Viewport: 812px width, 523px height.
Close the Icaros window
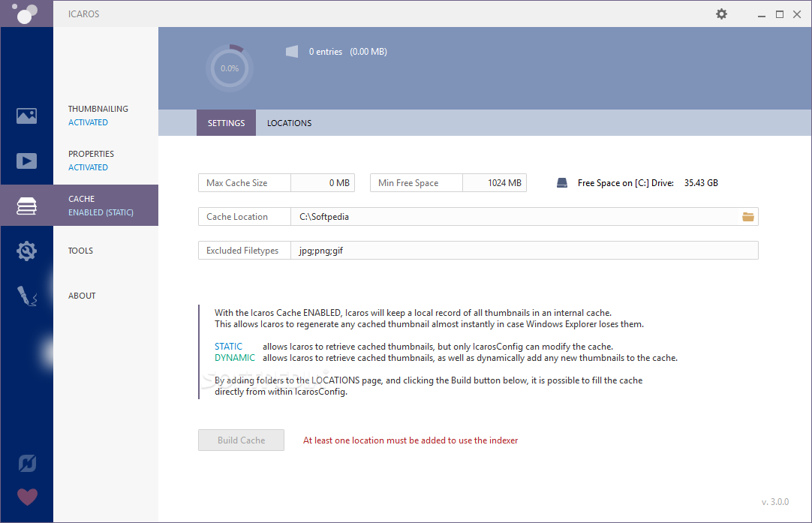pyautogui.click(x=797, y=14)
